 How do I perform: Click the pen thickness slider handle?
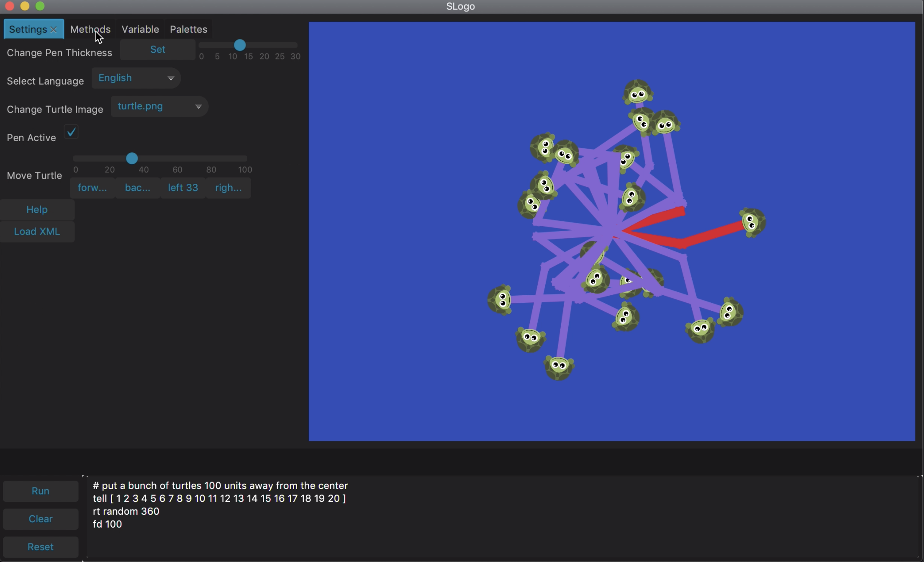[x=240, y=45]
